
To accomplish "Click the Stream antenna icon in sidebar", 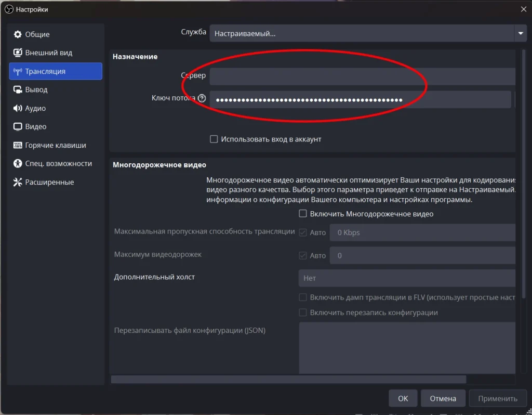I will point(18,71).
